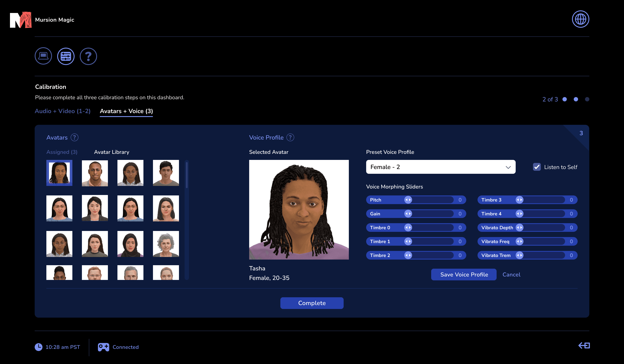Click the clock icon next to the time
624x364 pixels.
[39, 347]
